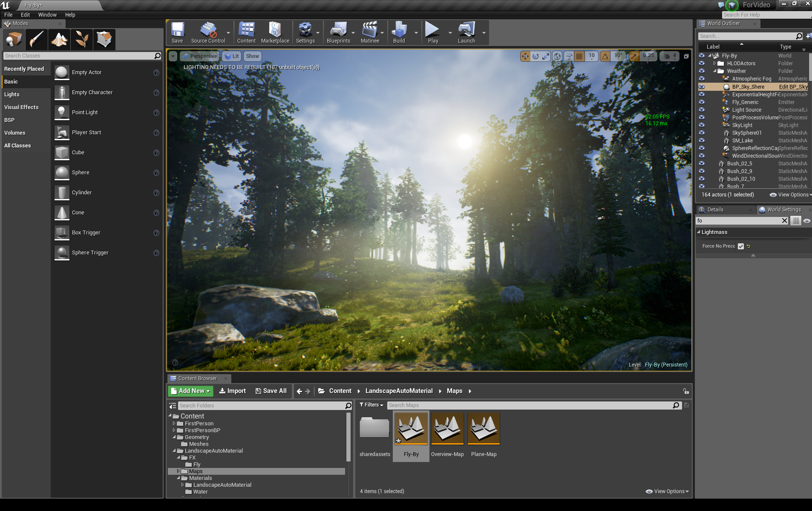Toggle visibility of Light Source actor

(x=702, y=110)
